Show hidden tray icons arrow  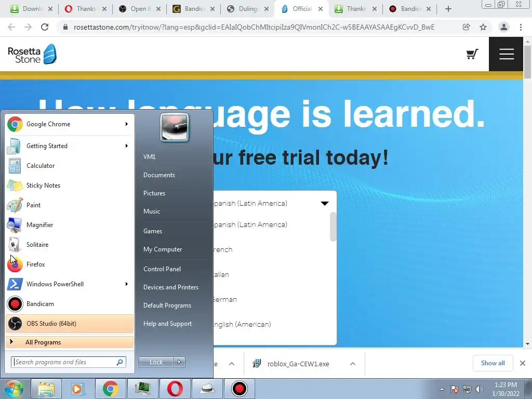click(x=442, y=389)
